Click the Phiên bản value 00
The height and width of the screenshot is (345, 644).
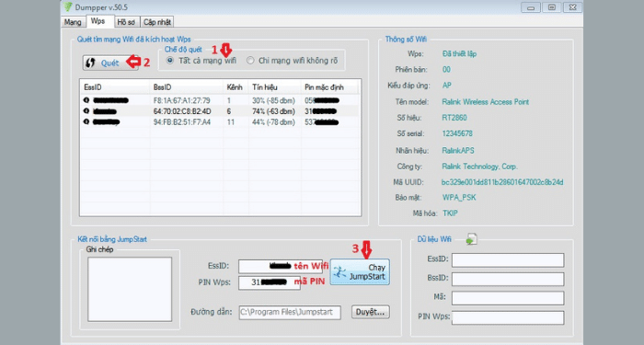click(x=446, y=69)
